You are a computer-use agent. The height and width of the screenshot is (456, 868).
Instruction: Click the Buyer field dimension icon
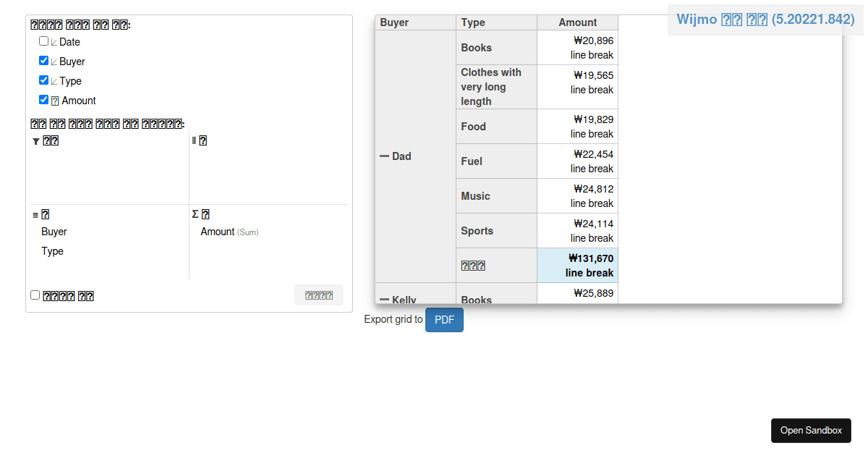(54, 62)
